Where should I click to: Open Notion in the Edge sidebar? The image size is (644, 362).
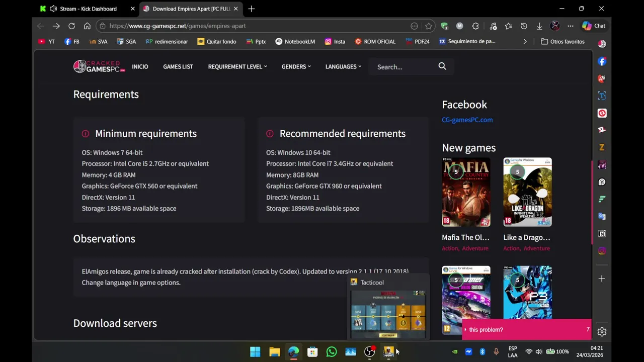[x=602, y=233]
